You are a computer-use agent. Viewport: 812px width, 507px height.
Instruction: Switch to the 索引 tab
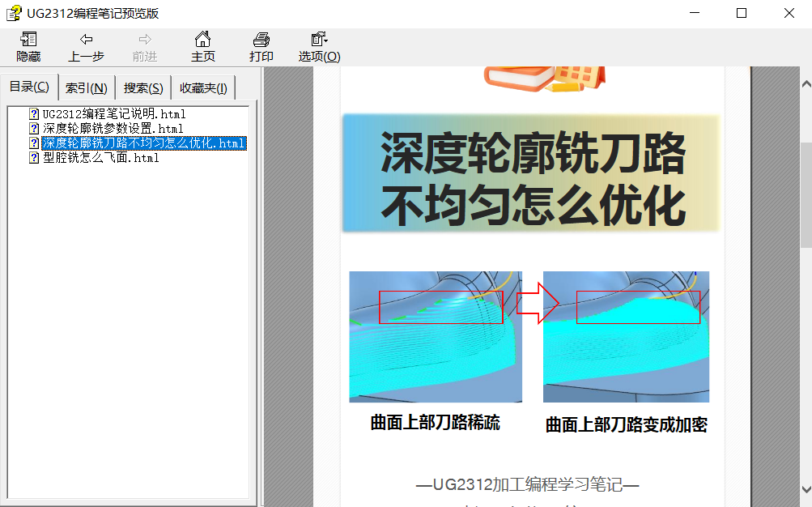86,87
